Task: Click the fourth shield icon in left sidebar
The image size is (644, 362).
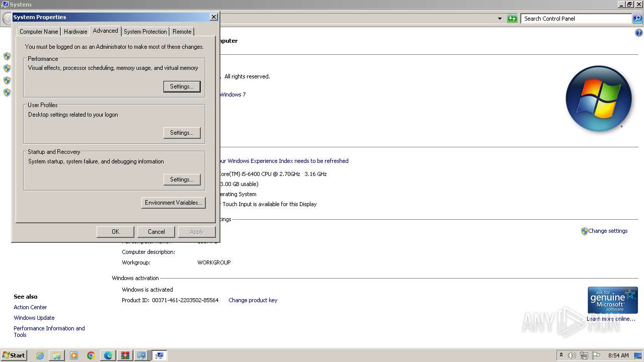Action: [7, 93]
